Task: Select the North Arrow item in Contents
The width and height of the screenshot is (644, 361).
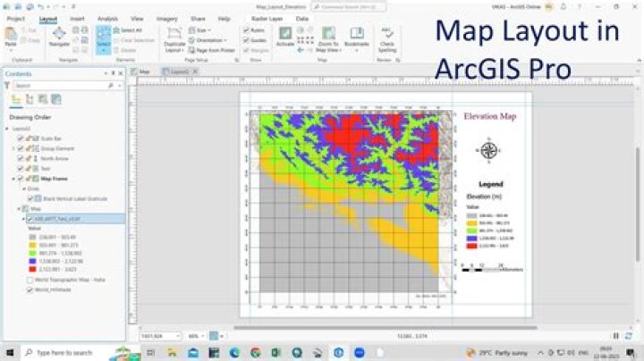Action: (55, 158)
